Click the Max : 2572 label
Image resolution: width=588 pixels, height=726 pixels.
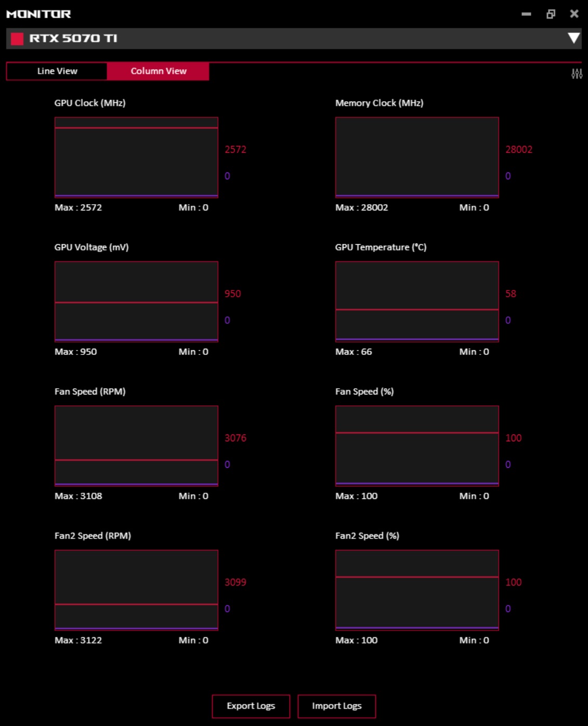click(78, 207)
